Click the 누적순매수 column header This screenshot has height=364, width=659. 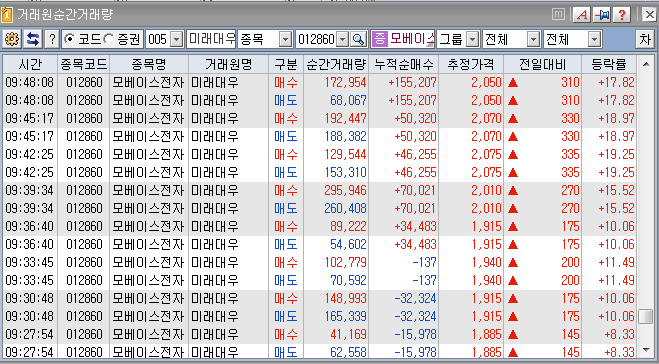[x=403, y=64]
